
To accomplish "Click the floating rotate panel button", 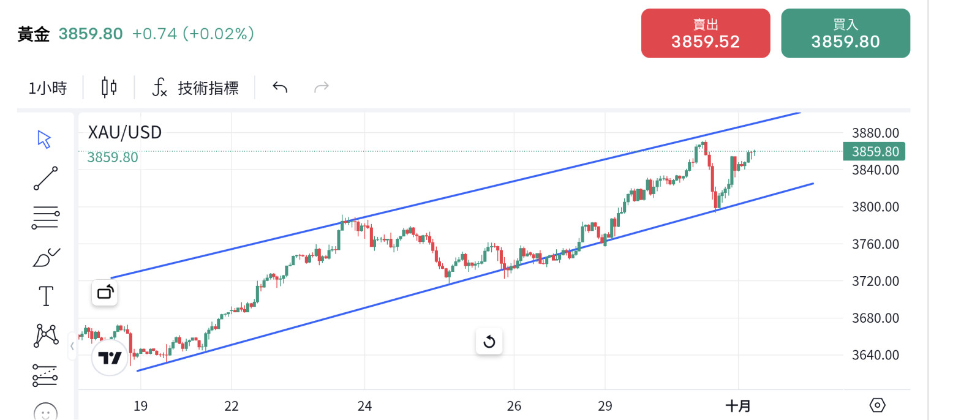I will 105,293.
